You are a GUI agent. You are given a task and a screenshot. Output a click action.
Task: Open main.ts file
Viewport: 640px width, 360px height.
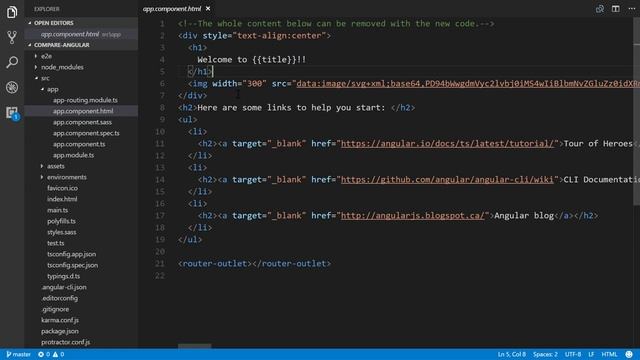point(58,210)
